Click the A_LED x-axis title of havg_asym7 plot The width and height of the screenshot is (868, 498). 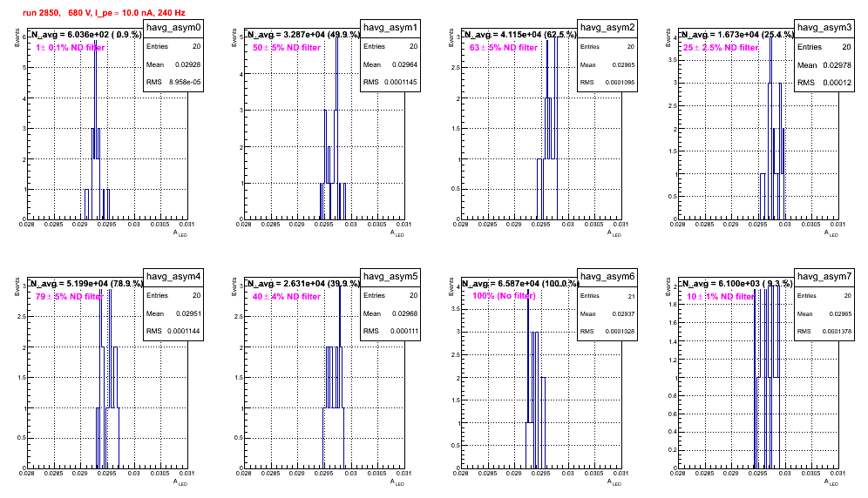831,482
